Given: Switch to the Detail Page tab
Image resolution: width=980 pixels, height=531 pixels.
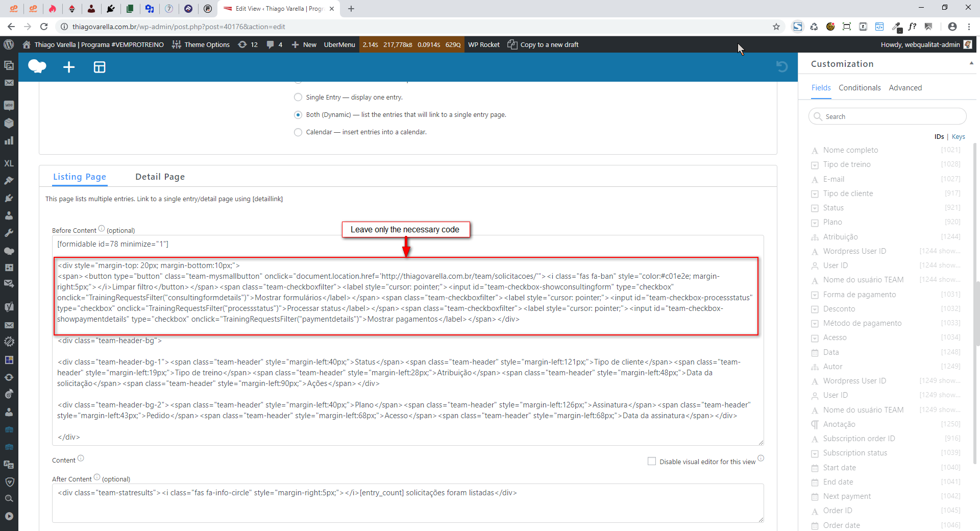Looking at the screenshot, I should coord(160,177).
